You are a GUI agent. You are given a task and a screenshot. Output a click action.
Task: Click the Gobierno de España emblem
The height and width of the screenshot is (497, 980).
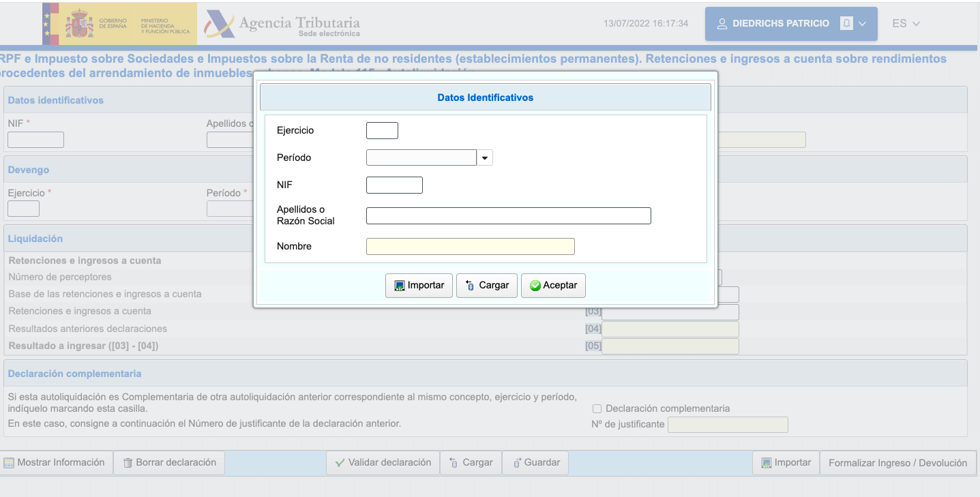pyautogui.click(x=79, y=24)
